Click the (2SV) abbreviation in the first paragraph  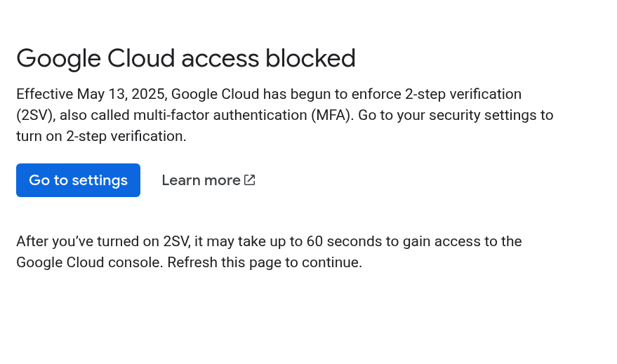(34, 115)
